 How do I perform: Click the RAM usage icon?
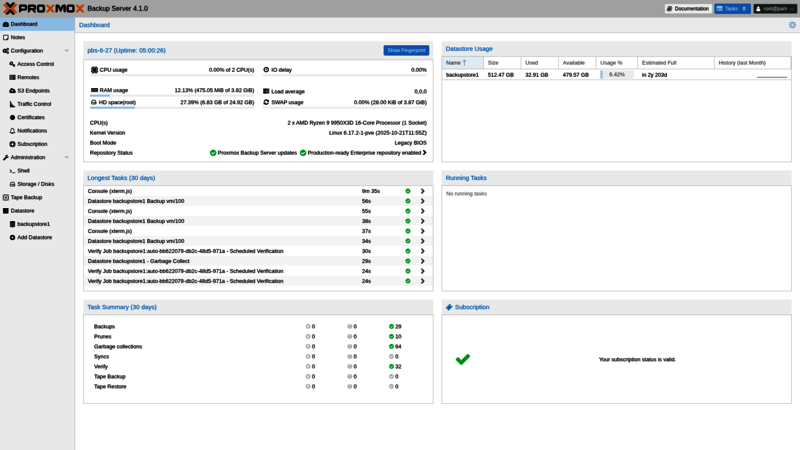tap(94, 90)
